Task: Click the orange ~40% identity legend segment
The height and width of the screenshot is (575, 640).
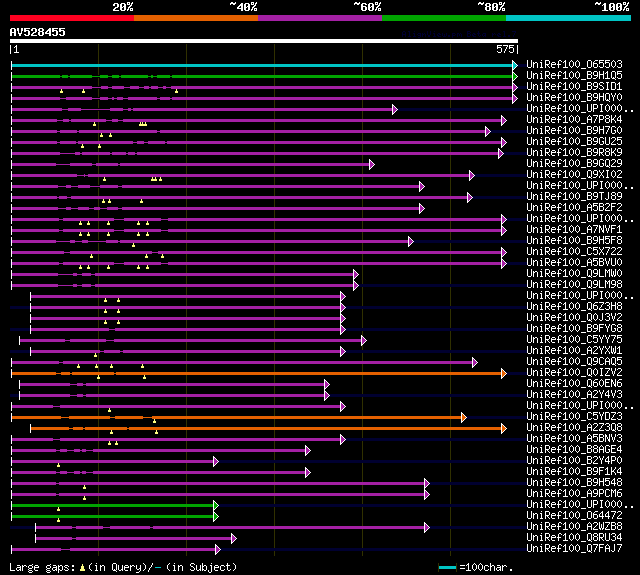Action: (196, 18)
